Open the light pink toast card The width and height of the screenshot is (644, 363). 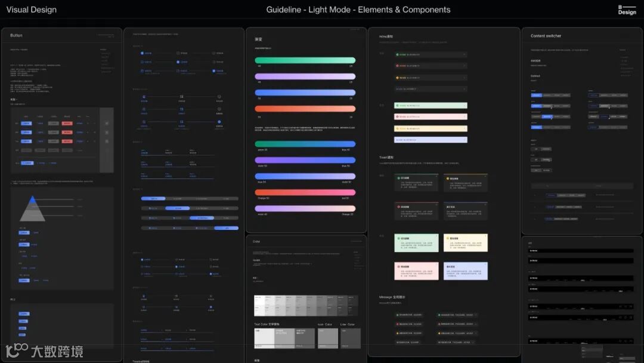pyautogui.click(x=416, y=271)
